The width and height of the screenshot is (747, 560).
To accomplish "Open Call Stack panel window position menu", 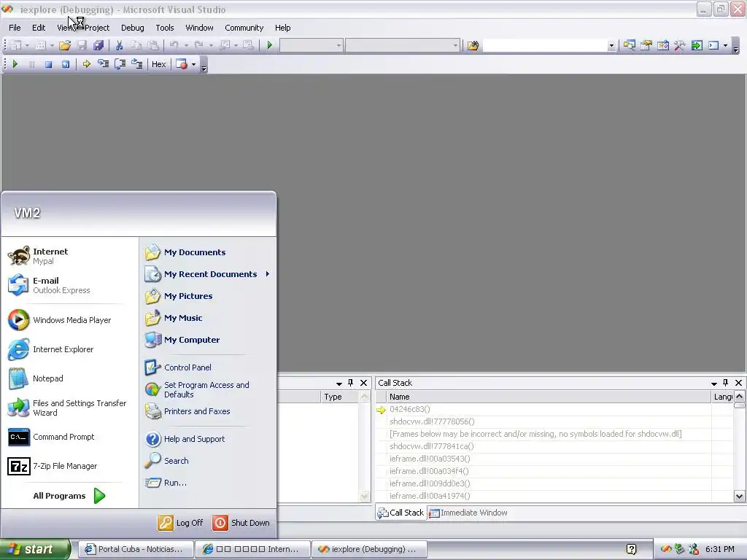I will click(x=713, y=384).
